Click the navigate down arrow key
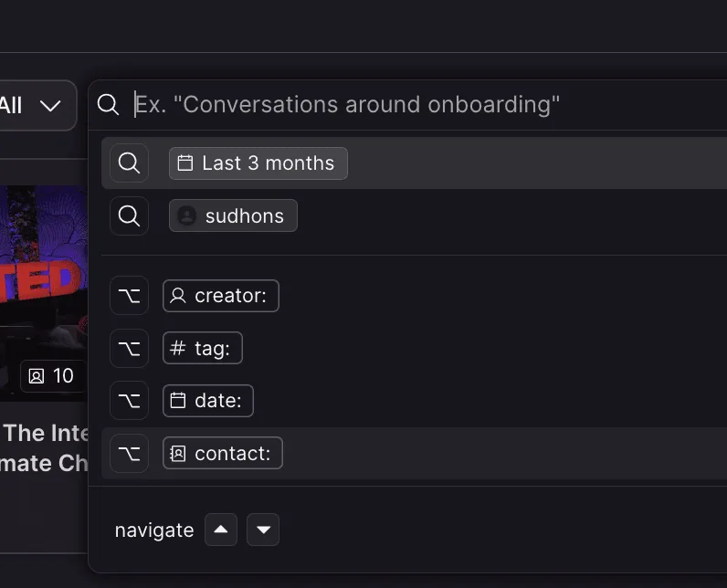The height and width of the screenshot is (588, 727). 263,530
